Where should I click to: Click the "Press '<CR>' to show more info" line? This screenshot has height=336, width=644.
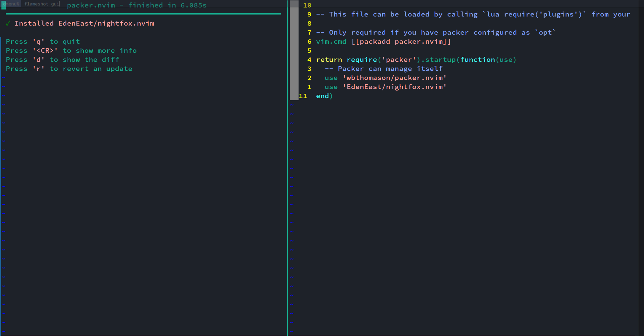(x=71, y=51)
